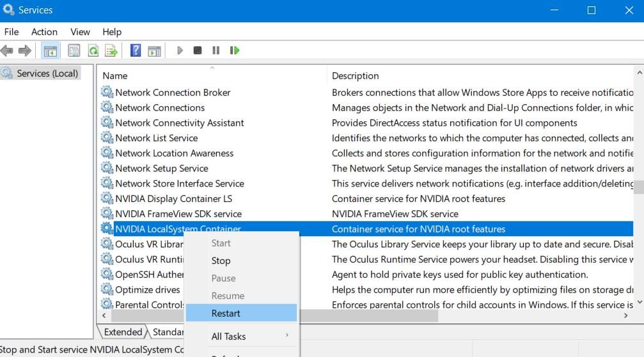This screenshot has width=644, height=357.
Task: Select the Network Connection Broker service name
Action: click(173, 93)
